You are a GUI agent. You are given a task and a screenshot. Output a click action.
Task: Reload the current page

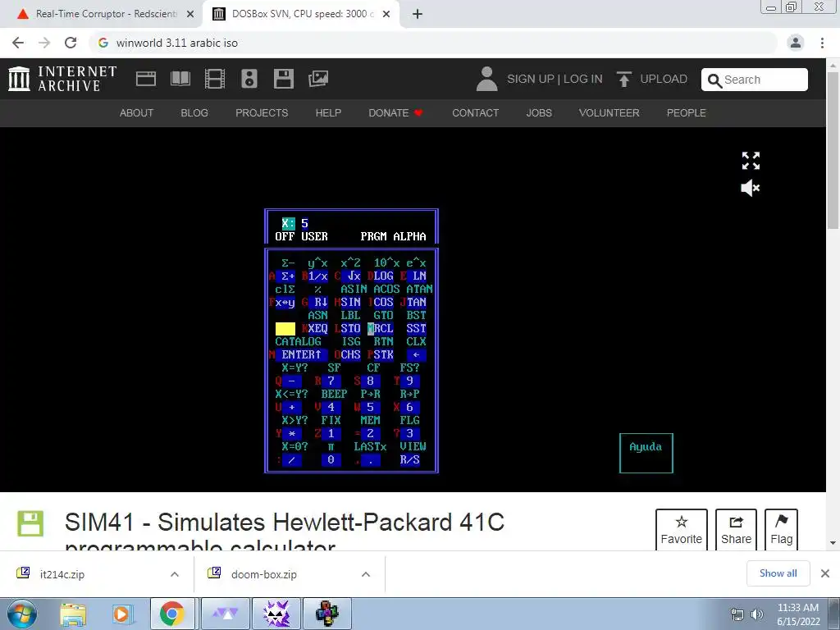click(x=71, y=43)
